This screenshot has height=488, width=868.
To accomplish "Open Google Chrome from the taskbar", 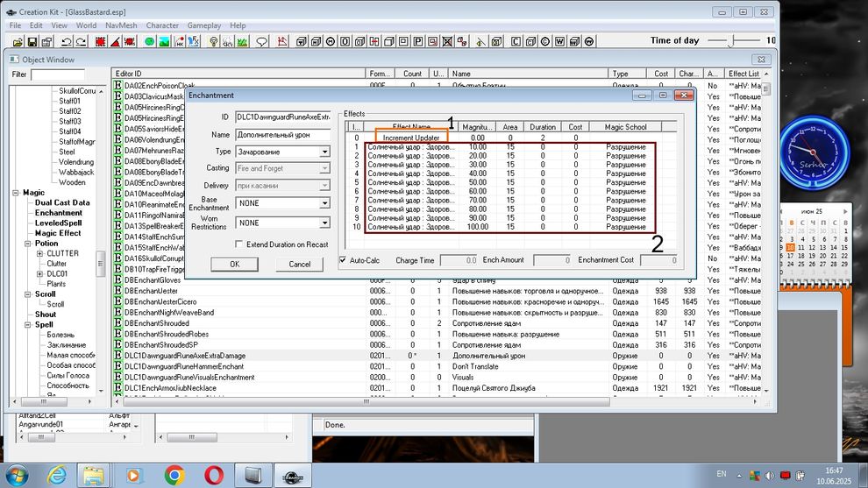I will pos(174,474).
